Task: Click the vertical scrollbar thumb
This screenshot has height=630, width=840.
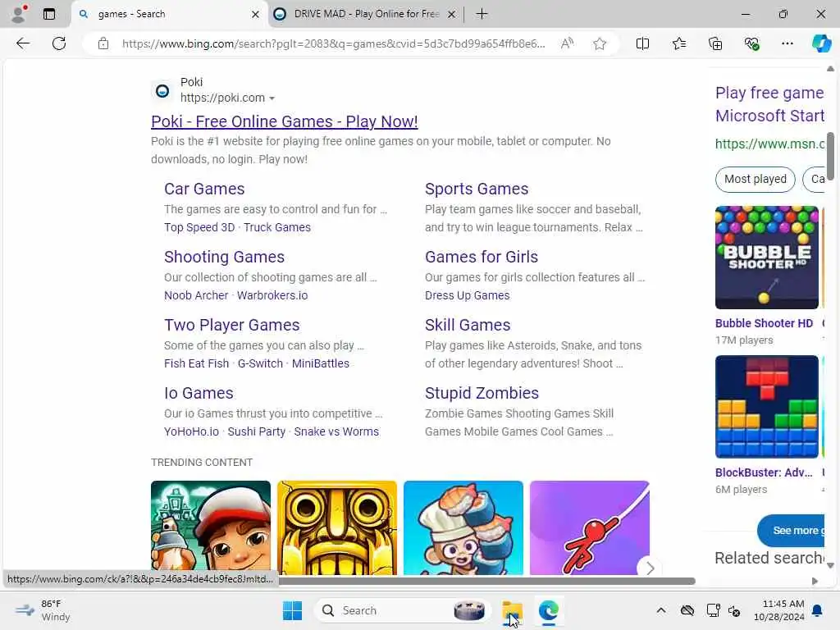Action: coord(830,156)
